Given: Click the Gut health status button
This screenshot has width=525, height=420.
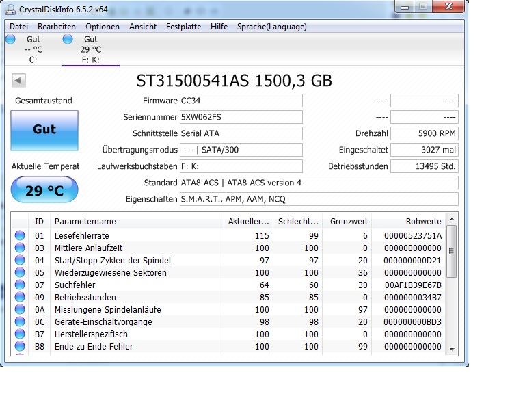Looking at the screenshot, I should 44,130.
